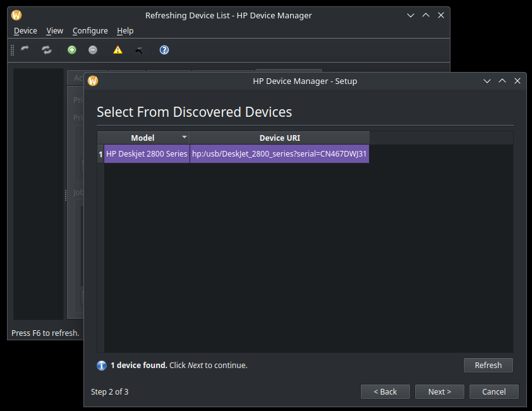Click the curved arrow toolbar icon
The width and height of the screenshot is (532, 411).
tap(25, 49)
